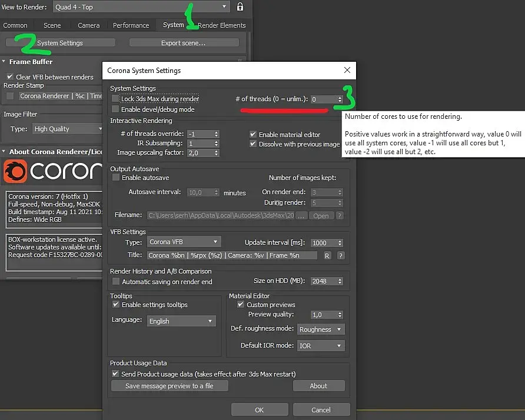
Task: Open the Language dropdown
Action: tap(181, 321)
